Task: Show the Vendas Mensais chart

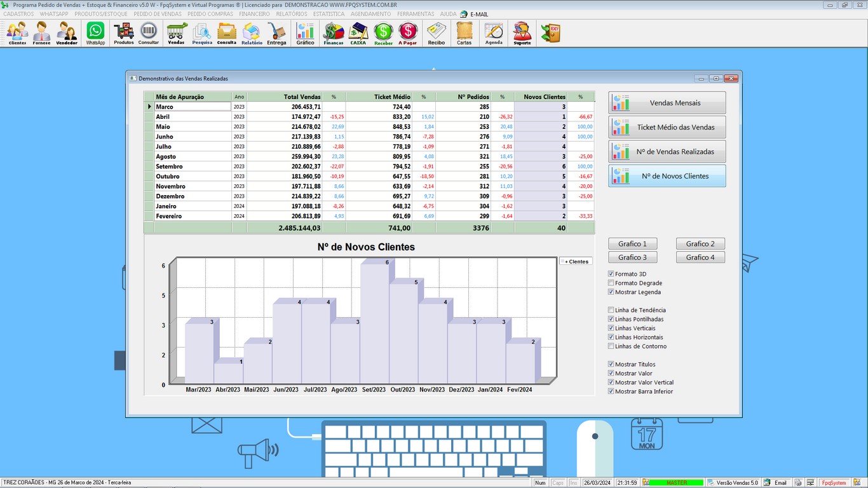Action: [x=667, y=103]
